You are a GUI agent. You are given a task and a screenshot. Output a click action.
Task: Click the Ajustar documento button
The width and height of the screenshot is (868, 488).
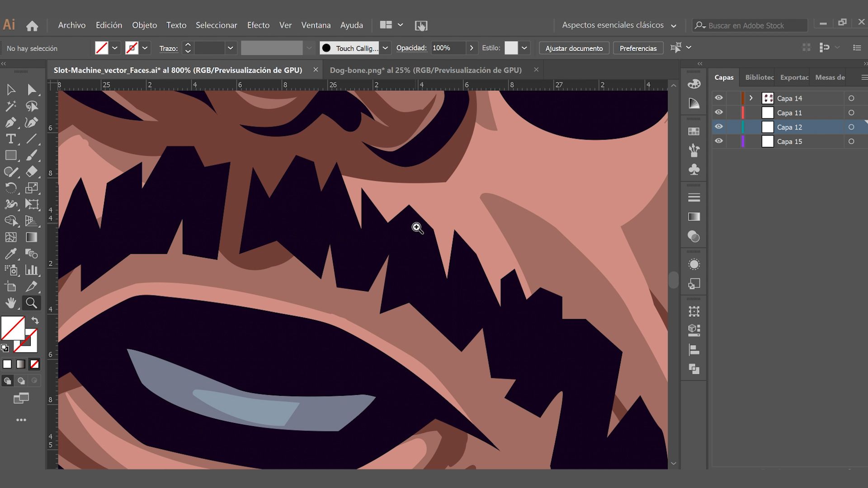click(574, 48)
